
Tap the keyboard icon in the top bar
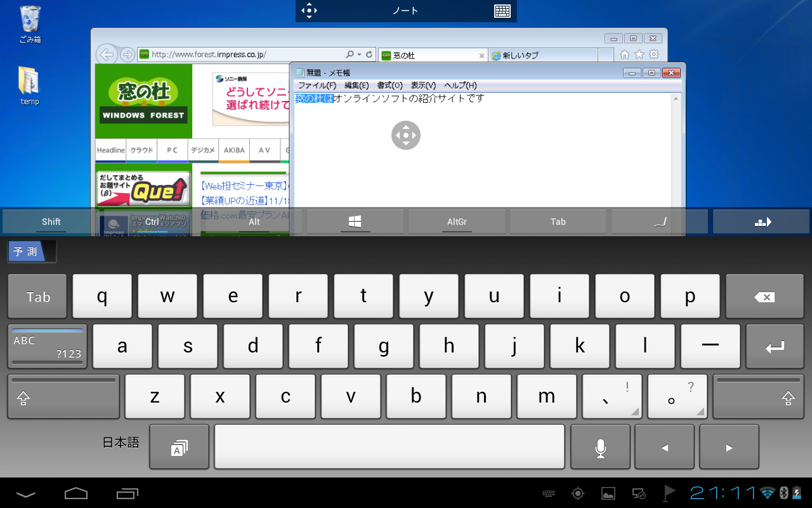(502, 11)
